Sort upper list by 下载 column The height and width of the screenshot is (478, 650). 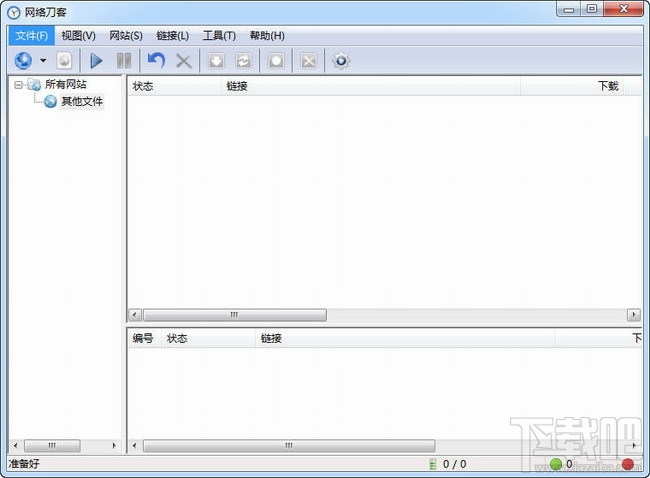pyautogui.click(x=573, y=86)
